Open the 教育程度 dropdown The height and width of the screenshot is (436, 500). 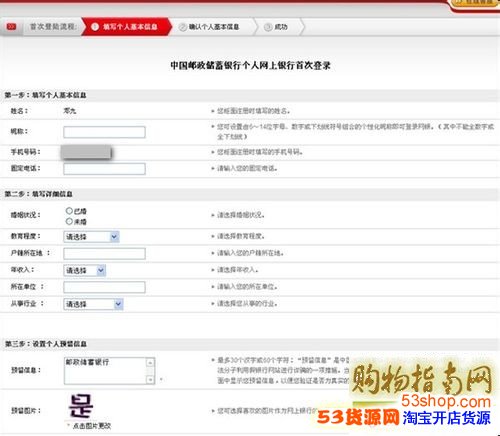pos(91,237)
